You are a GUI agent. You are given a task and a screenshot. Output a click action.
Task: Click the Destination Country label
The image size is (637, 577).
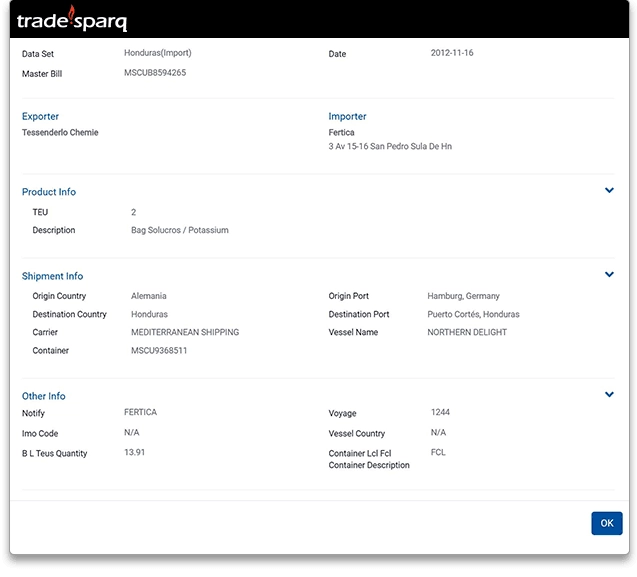(69, 314)
